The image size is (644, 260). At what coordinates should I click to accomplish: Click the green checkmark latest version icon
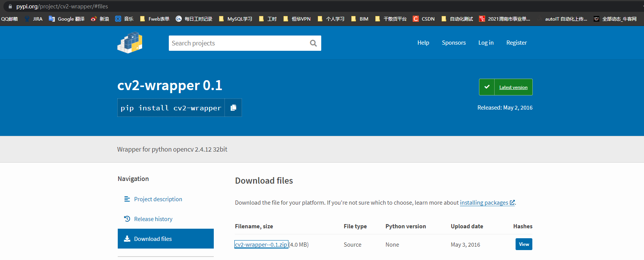487,87
